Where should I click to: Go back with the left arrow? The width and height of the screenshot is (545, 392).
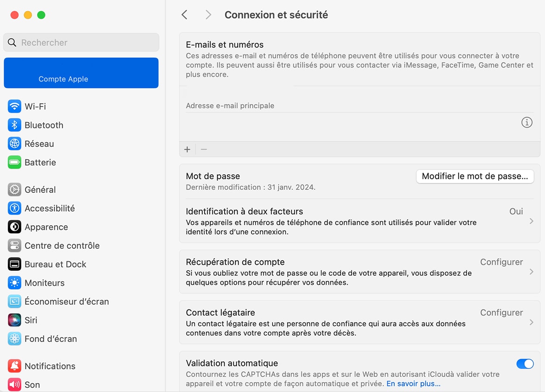(x=184, y=14)
